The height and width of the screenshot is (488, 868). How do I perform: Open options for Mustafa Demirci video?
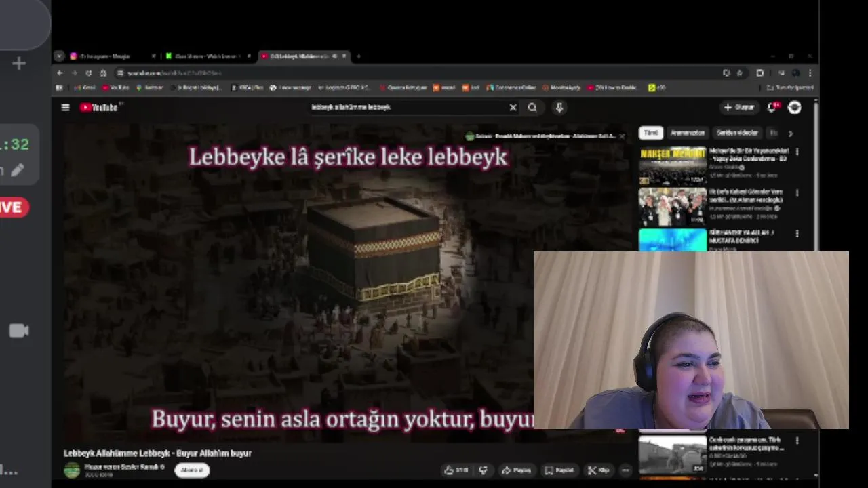click(x=797, y=234)
